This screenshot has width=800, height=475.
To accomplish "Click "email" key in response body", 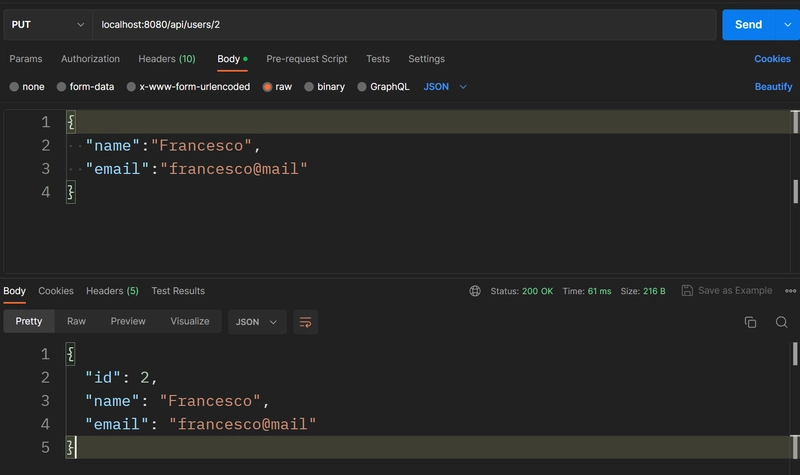I will (x=117, y=424).
